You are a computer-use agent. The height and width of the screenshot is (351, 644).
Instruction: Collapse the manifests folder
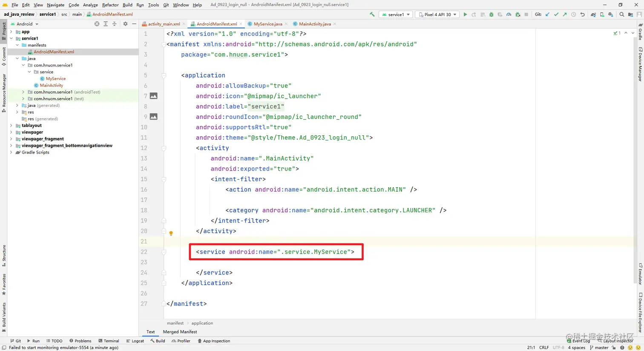[x=17, y=45]
